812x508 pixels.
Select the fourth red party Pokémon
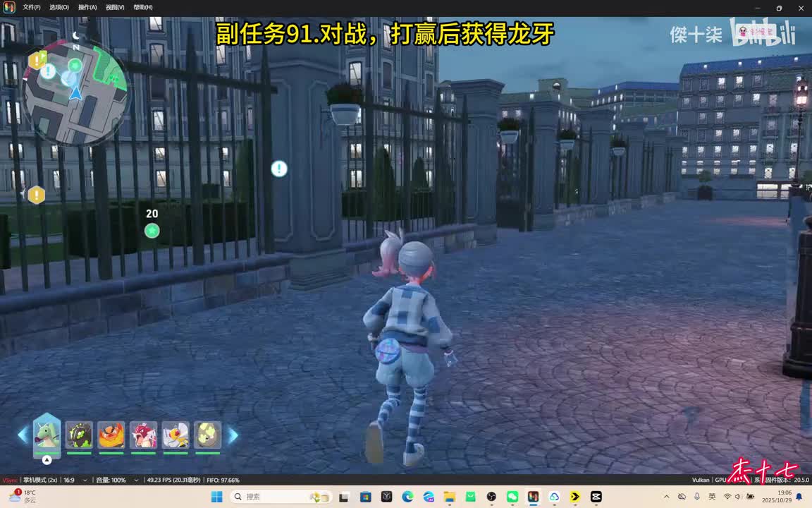click(144, 435)
